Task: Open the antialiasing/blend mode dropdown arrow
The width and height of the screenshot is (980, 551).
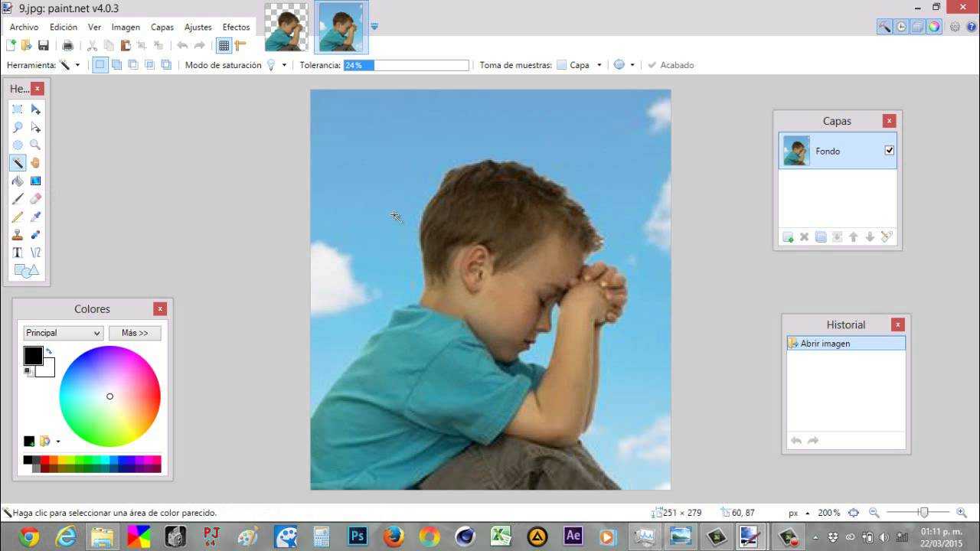Action: (x=632, y=65)
